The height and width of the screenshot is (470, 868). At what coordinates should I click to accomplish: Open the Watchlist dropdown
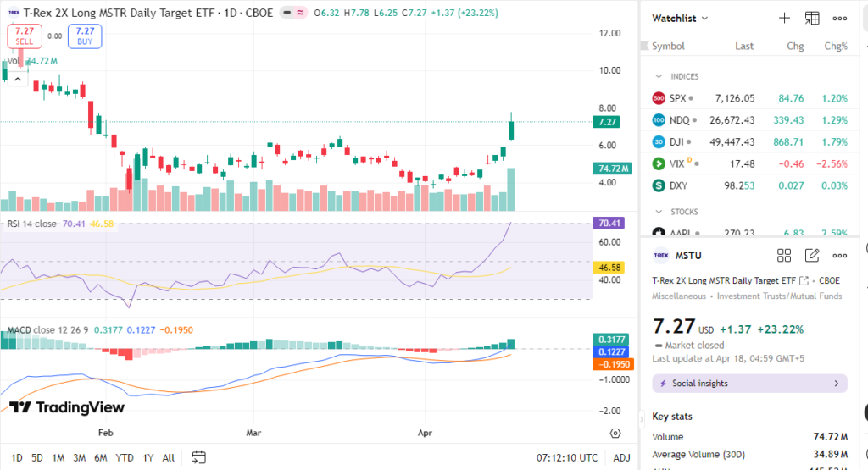[680, 18]
